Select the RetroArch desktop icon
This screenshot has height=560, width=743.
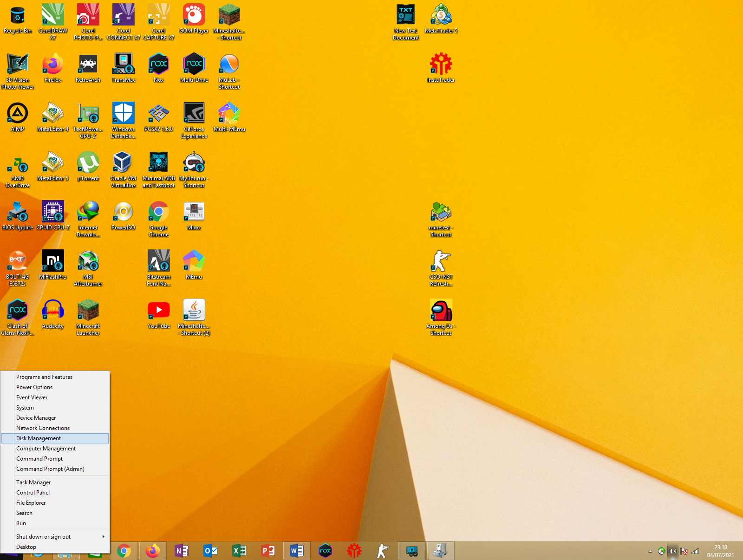88,68
